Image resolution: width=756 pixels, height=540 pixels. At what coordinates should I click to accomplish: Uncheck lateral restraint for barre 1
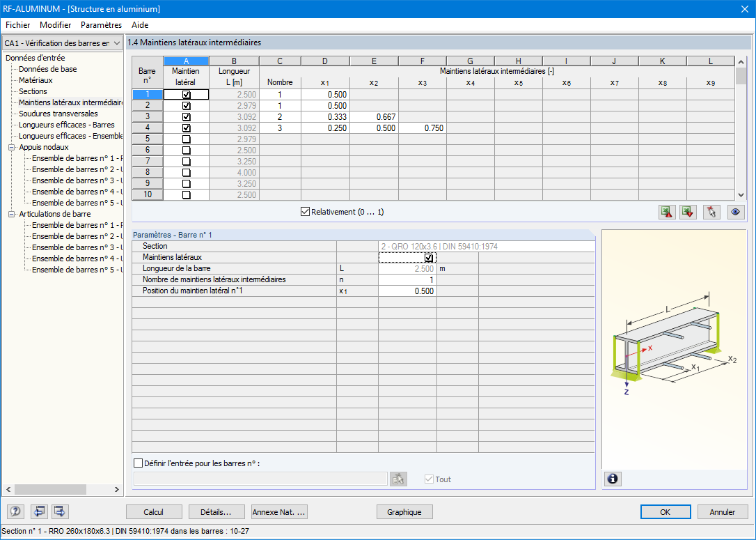point(186,95)
